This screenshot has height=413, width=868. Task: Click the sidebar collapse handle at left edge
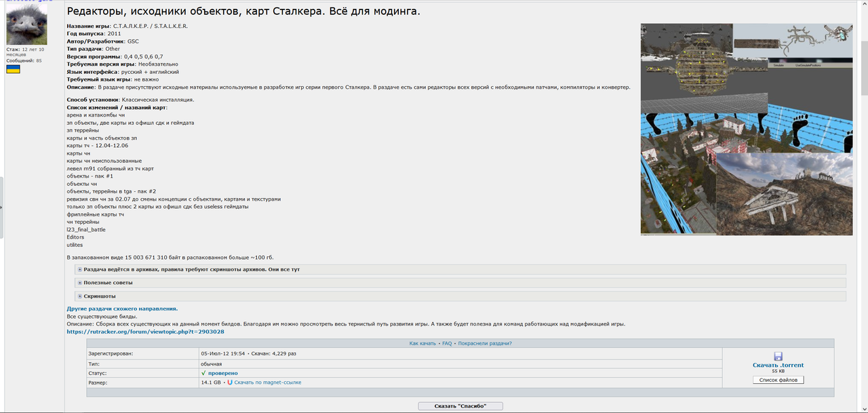tap(1, 207)
